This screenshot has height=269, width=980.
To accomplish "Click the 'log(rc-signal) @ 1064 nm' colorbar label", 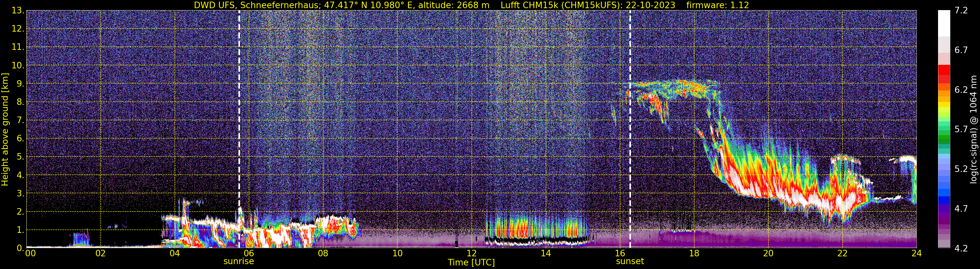I will click(x=973, y=130).
